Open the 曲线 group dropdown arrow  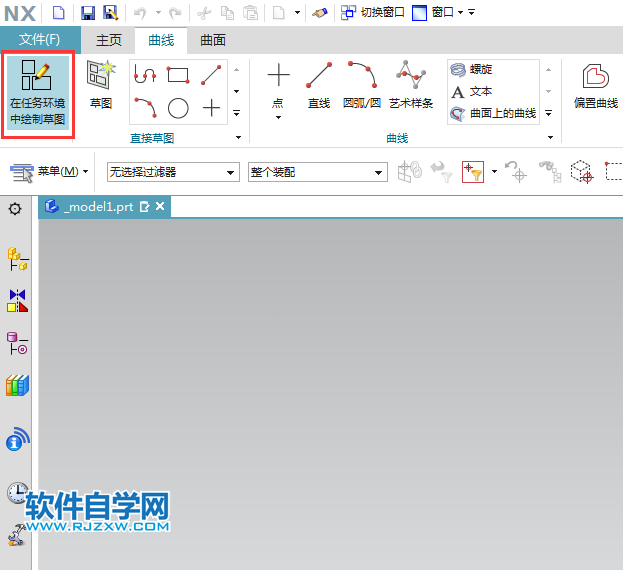(550, 138)
